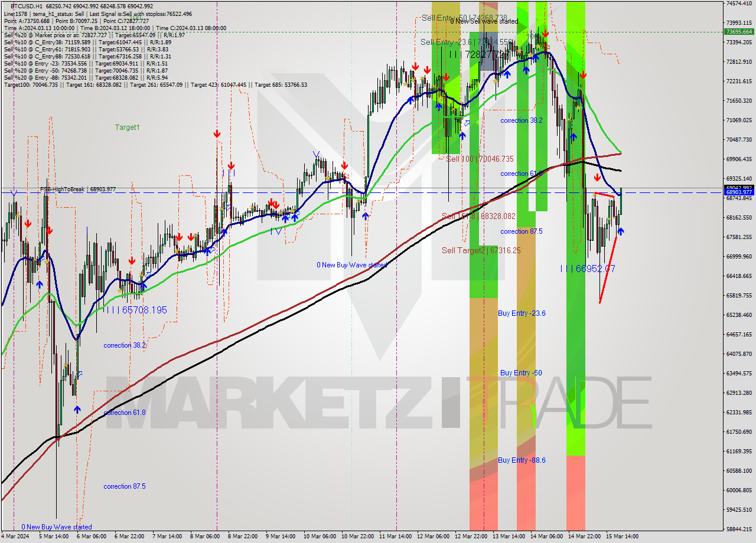Select 65238.460 on the price axis
Screen dimensions: 756x543
coord(738,315)
